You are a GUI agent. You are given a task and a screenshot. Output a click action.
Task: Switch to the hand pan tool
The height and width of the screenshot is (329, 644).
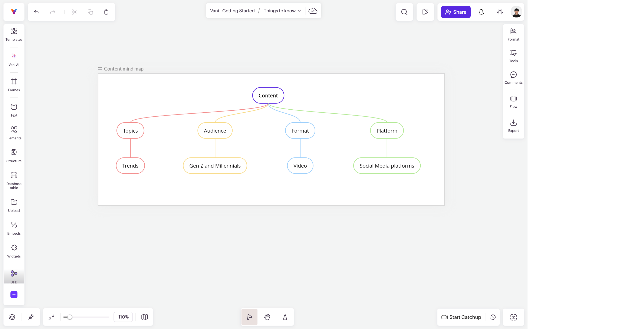coord(267,317)
